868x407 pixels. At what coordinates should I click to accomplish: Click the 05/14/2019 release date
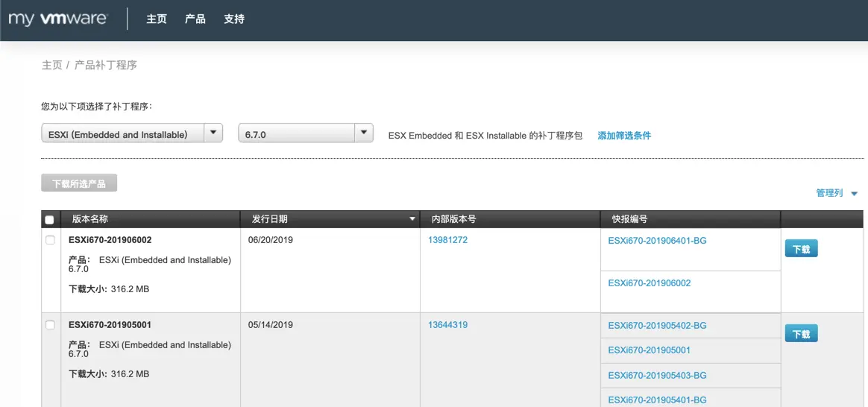271,324
